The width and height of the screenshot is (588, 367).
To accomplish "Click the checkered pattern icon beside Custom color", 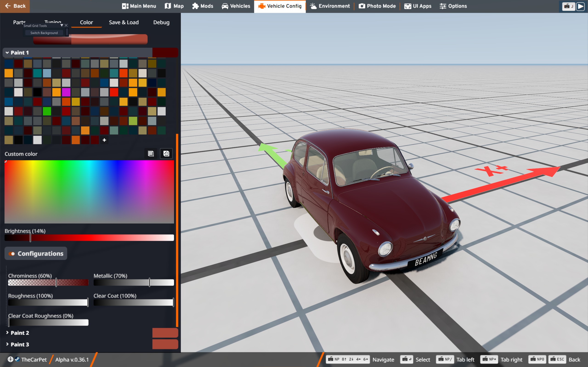I will (x=151, y=154).
